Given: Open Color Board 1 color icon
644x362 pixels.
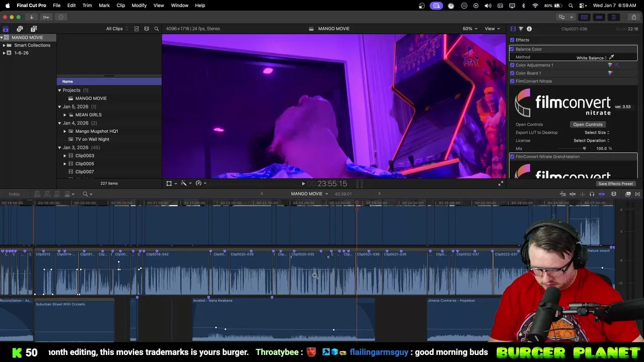Looking at the screenshot, I should [610, 73].
